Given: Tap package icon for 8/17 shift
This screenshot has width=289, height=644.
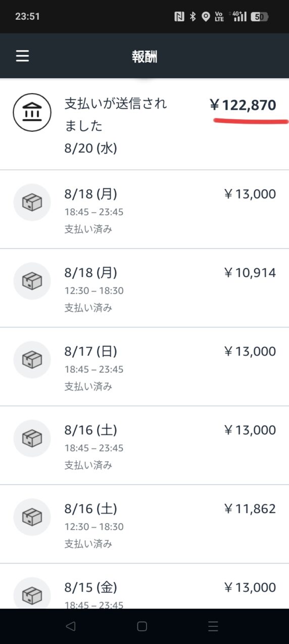Looking at the screenshot, I should pos(32,359).
